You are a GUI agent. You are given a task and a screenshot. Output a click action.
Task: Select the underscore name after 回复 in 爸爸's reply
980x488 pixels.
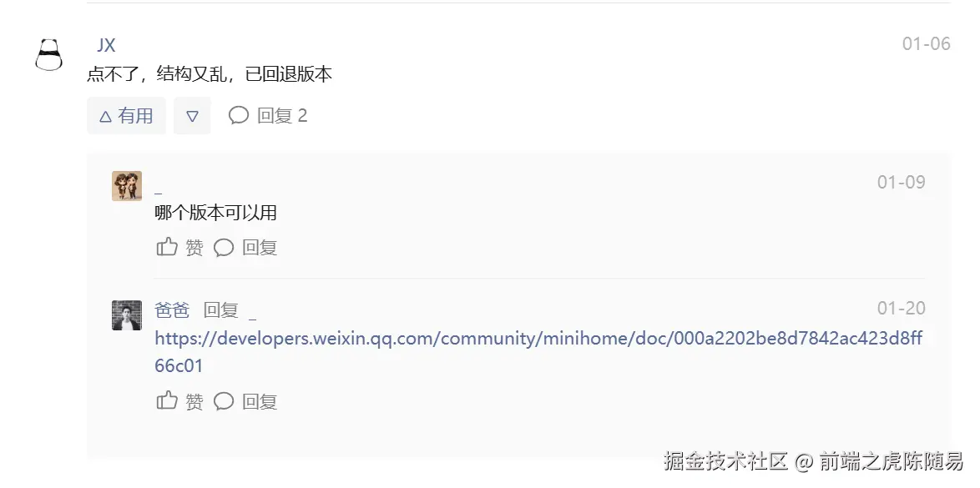252,314
